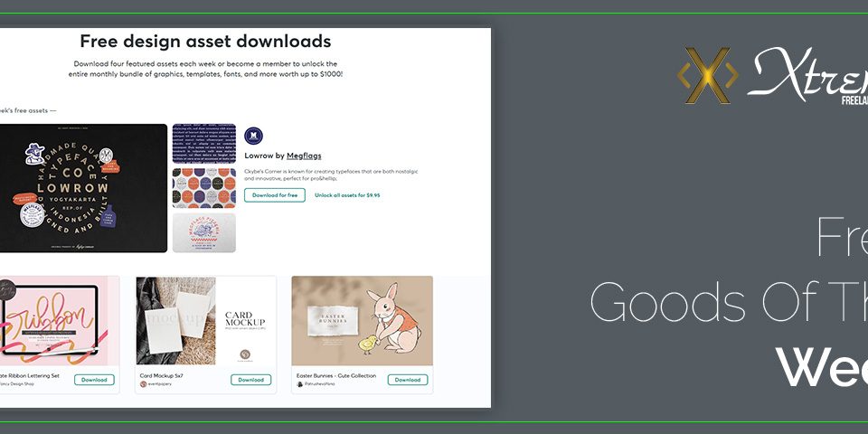Select the navy text sample thumbnail
Image resolution: width=868 pixels, height=434 pixels.
pos(204,144)
